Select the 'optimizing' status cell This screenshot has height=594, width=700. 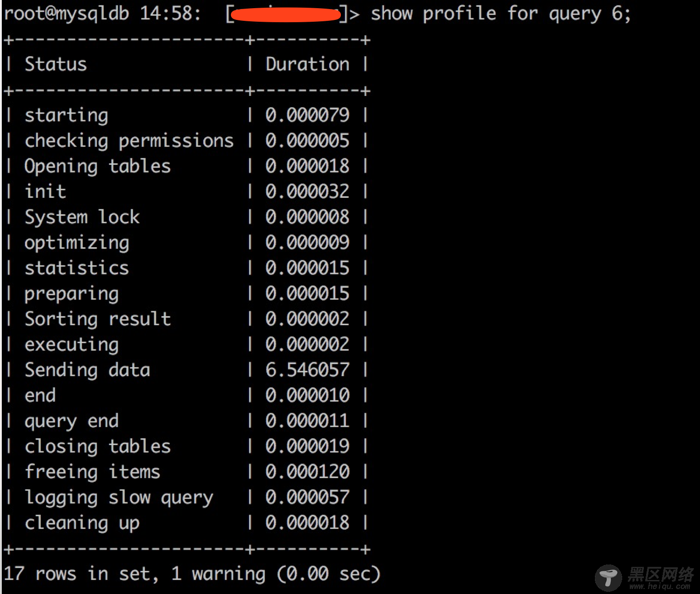(x=77, y=243)
